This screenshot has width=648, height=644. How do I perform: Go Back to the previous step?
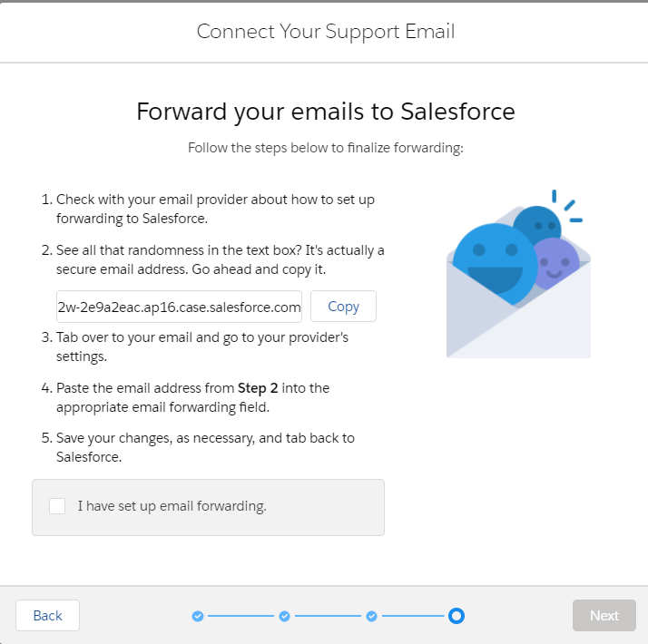click(x=47, y=616)
